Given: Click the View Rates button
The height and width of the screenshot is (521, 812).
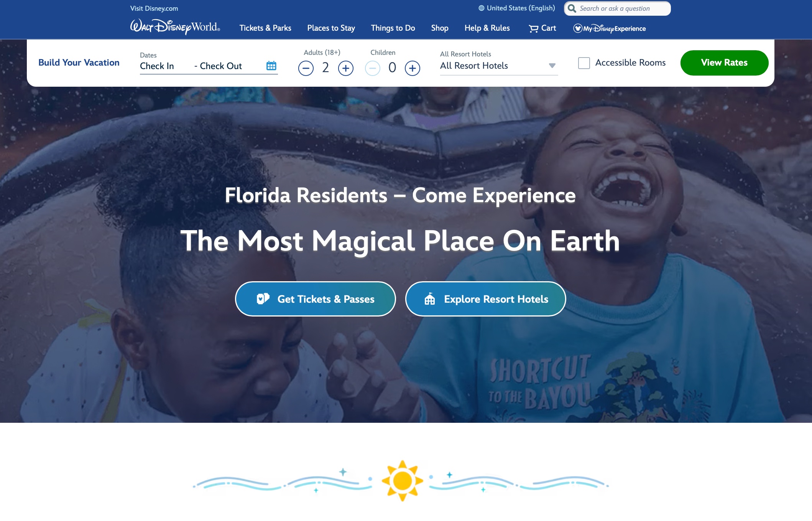Looking at the screenshot, I should coord(724,63).
